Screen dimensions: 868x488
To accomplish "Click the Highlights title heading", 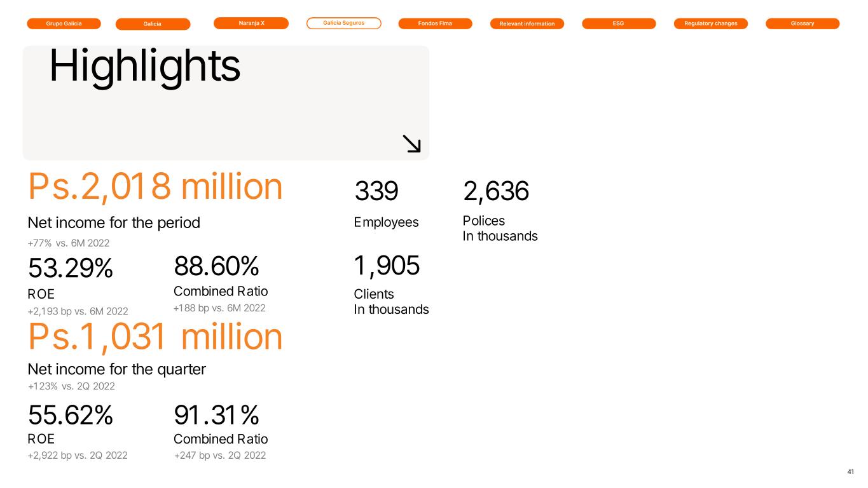I will (x=144, y=66).
